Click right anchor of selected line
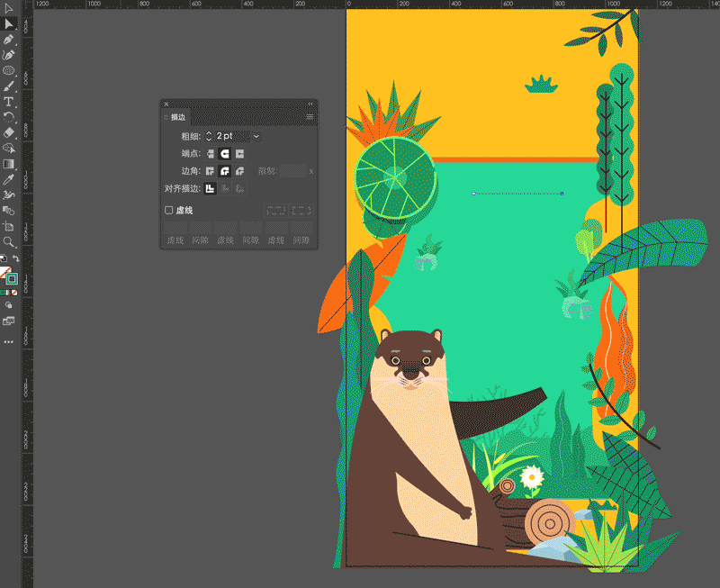The width and height of the screenshot is (720, 588). point(562,194)
